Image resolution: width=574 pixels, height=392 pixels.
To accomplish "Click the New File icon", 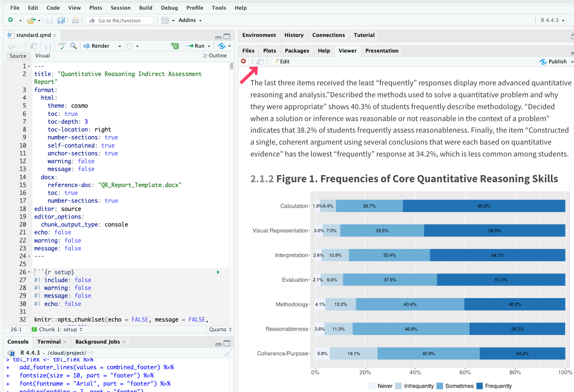I will click(10, 20).
